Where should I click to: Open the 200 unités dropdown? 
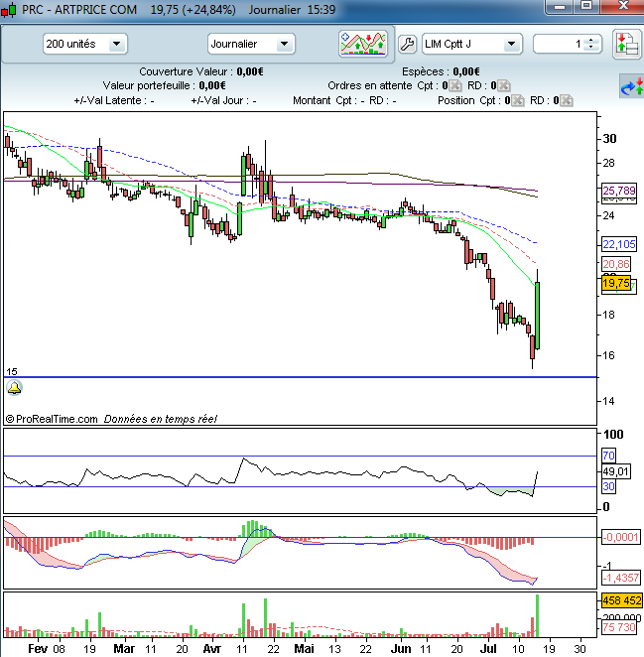84,44
